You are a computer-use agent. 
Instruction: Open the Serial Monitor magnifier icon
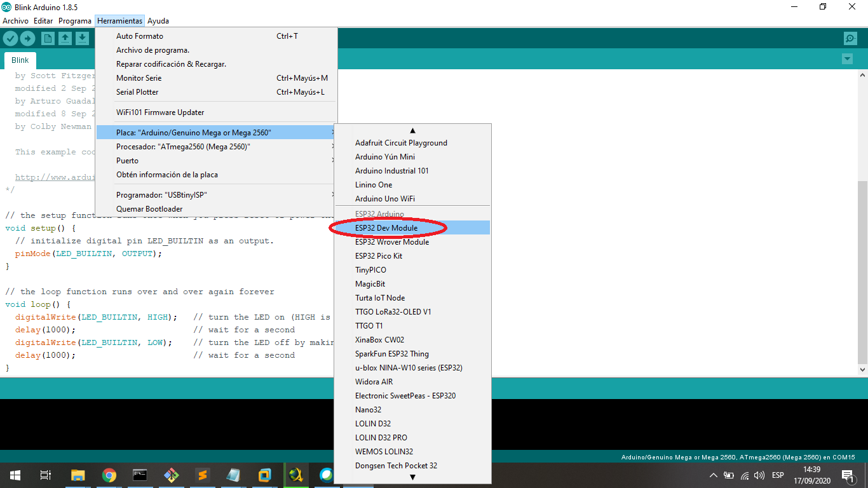[x=850, y=39]
